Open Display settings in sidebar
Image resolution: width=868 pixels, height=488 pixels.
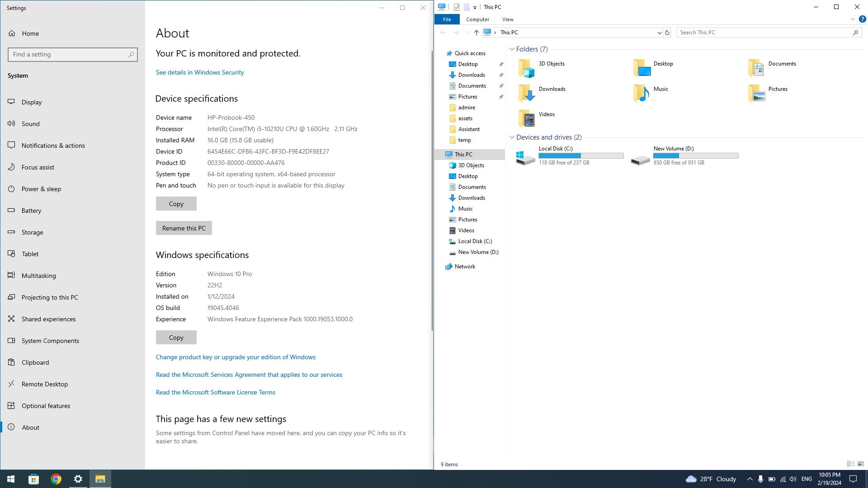pyautogui.click(x=72, y=102)
